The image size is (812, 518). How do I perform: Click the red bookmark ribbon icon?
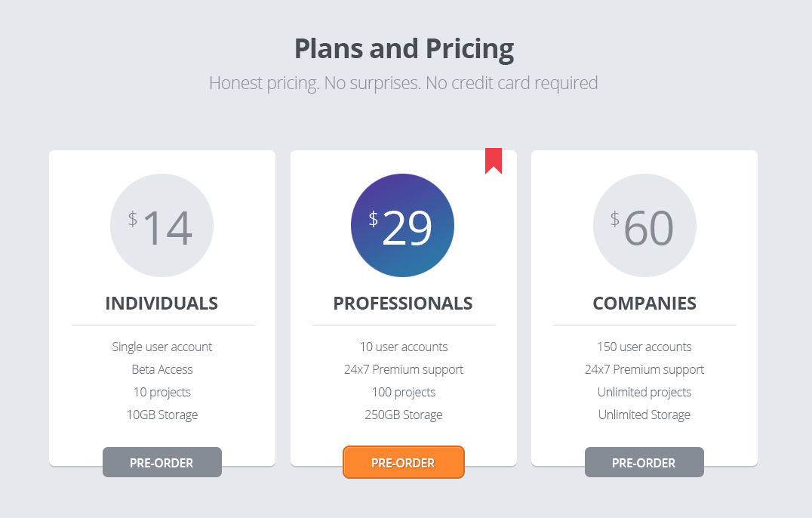tap(494, 160)
